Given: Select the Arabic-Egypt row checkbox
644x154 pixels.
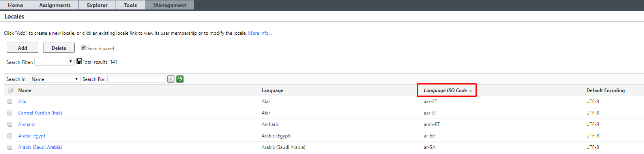Looking at the screenshot, I should coord(10,136).
